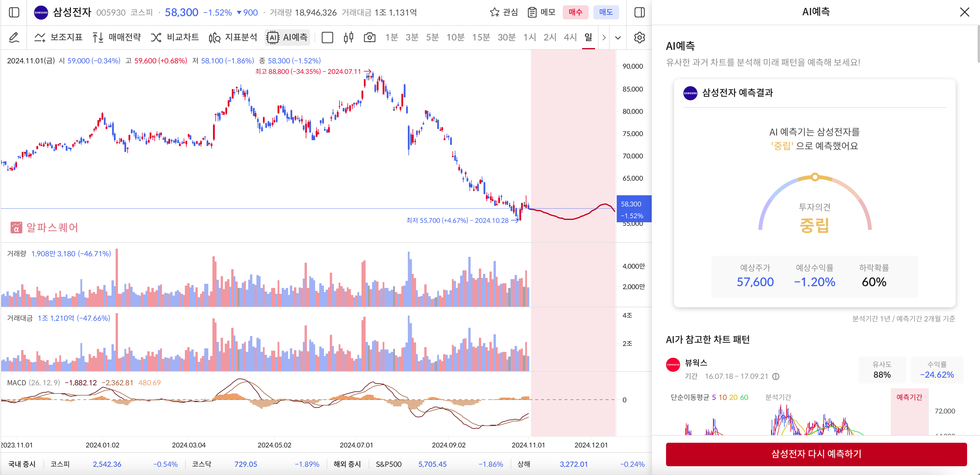Click 유사도 88% box
This screenshot has width=980, height=475.
click(x=882, y=370)
